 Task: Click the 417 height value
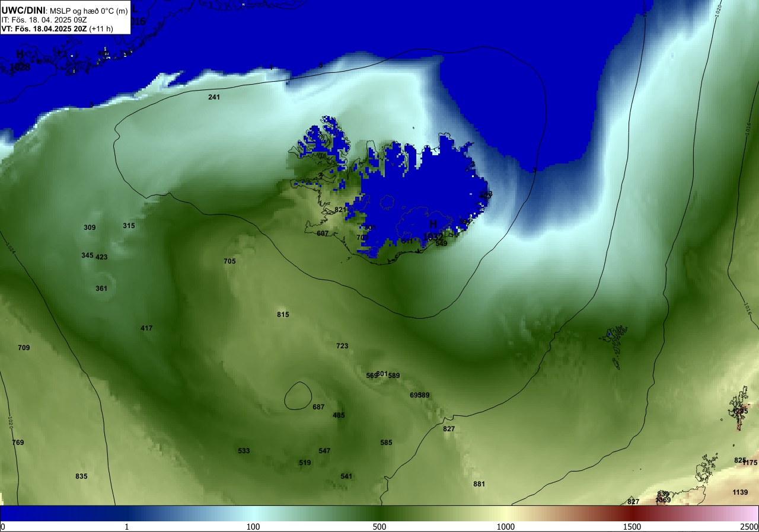[146, 328]
